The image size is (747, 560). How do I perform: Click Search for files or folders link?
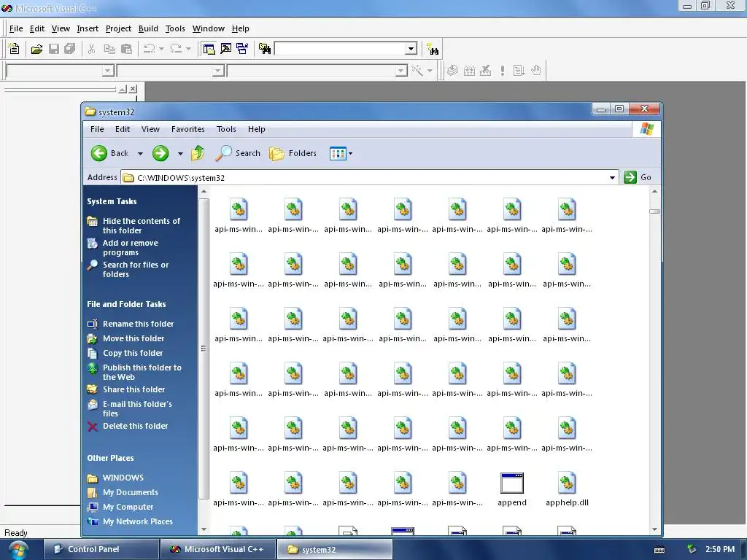(136, 270)
